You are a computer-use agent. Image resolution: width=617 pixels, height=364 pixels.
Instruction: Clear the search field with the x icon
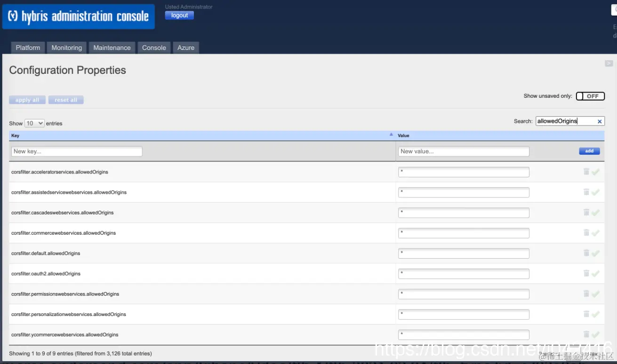click(600, 121)
